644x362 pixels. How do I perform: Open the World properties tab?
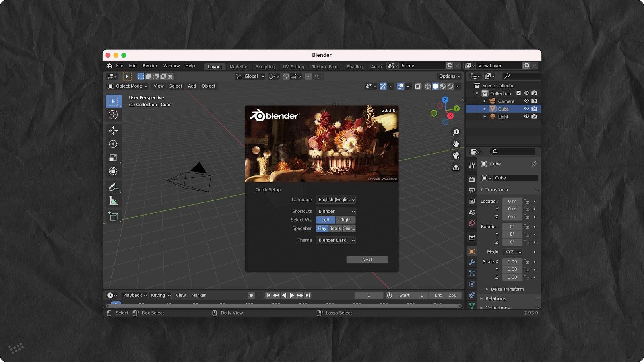click(x=472, y=223)
